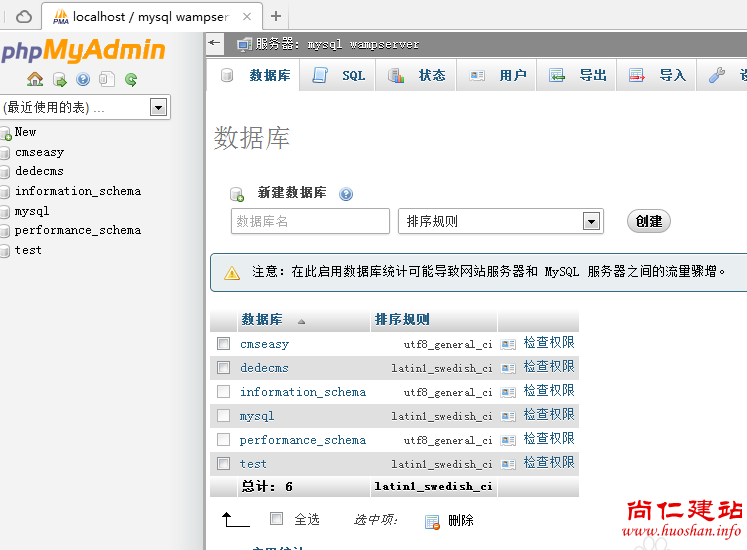
Task: Click the 删除 drop icon
Action: (432, 521)
